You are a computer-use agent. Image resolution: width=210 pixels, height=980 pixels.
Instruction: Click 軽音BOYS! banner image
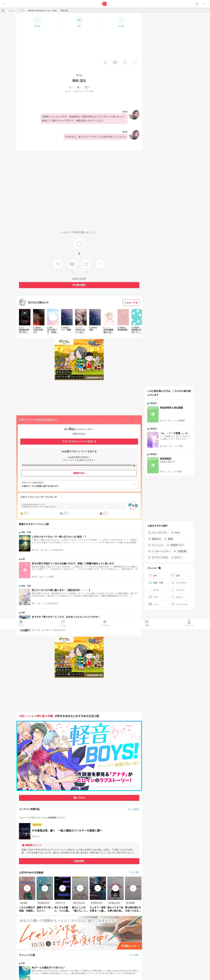pos(79,756)
